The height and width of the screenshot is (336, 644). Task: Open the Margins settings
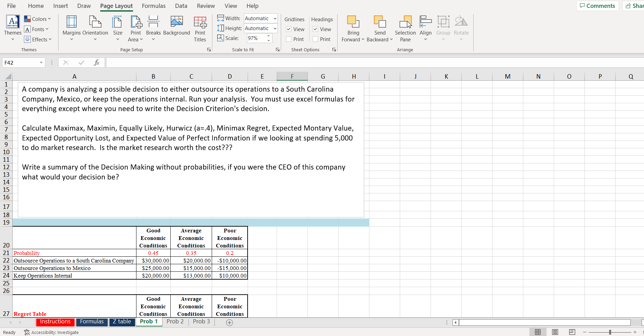click(71, 29)
